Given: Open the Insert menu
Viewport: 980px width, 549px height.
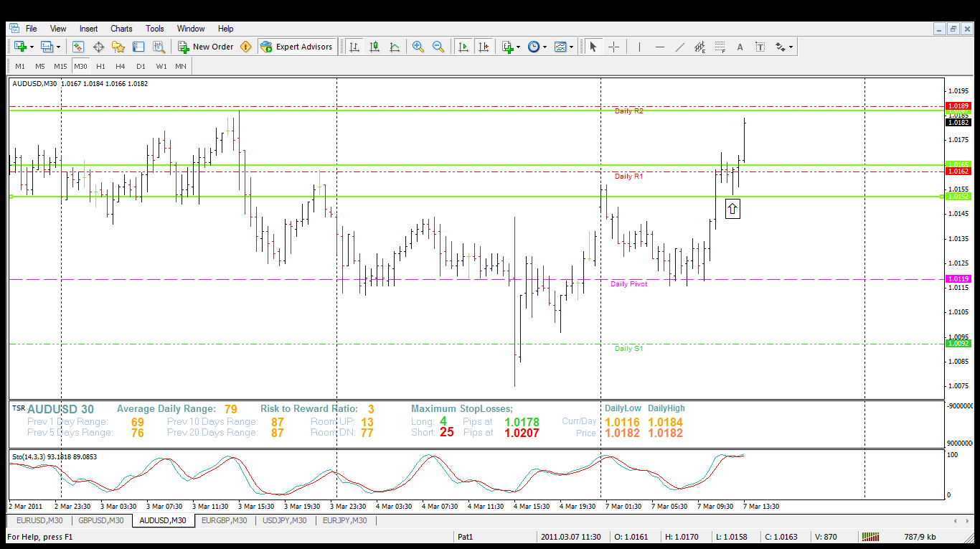Looking at the screenshot, I should pos(89,29).
